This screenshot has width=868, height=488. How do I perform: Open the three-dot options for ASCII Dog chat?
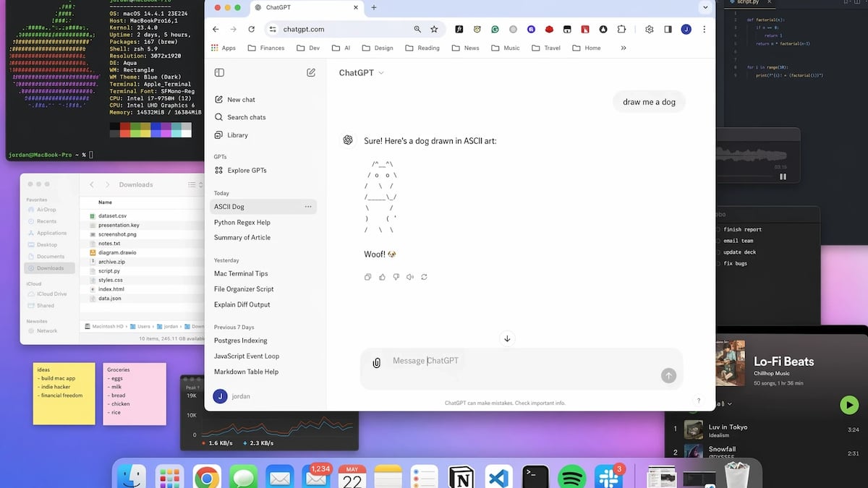[x=308, y=207]
